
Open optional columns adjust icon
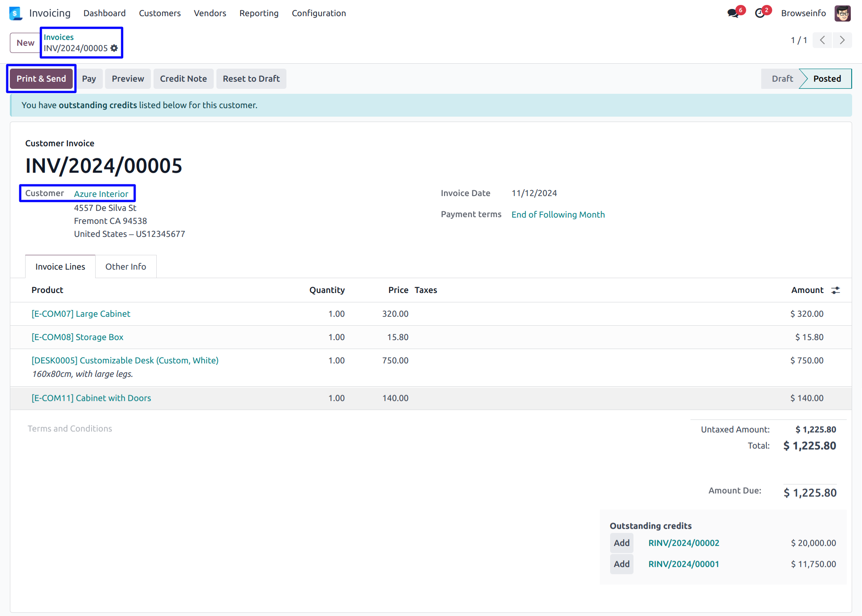coord(836,290)
